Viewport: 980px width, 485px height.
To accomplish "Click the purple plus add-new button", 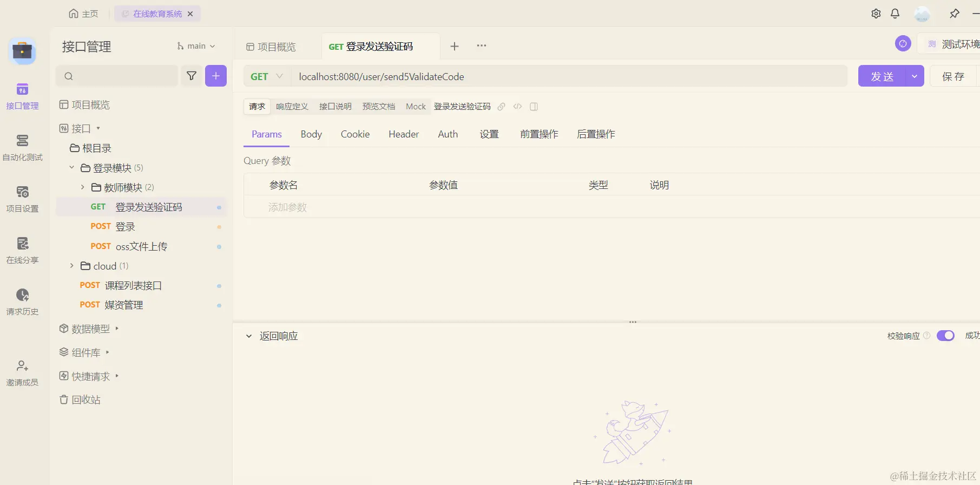I will 216,76.
